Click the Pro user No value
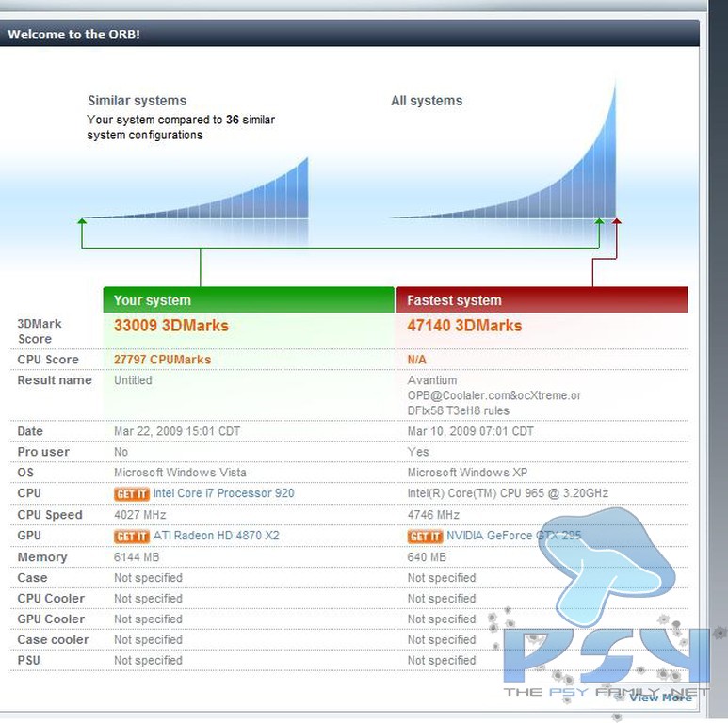The image size is (728, 723). (x=121, y=452)
